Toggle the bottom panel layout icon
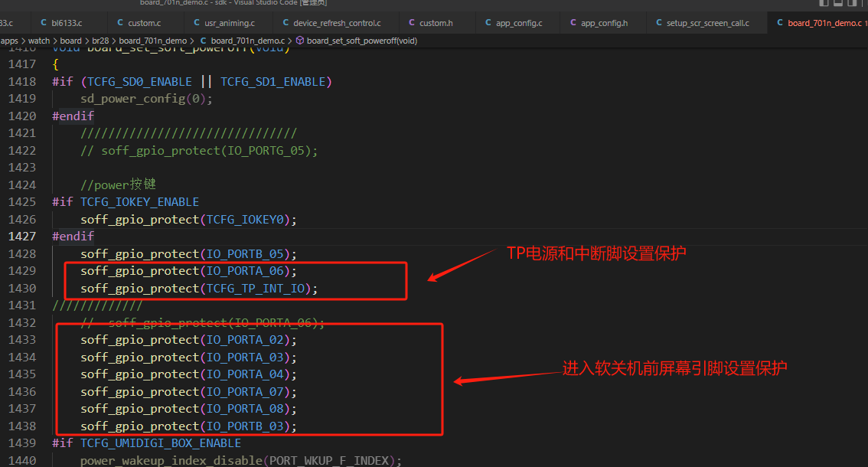 tap(838, 2)
